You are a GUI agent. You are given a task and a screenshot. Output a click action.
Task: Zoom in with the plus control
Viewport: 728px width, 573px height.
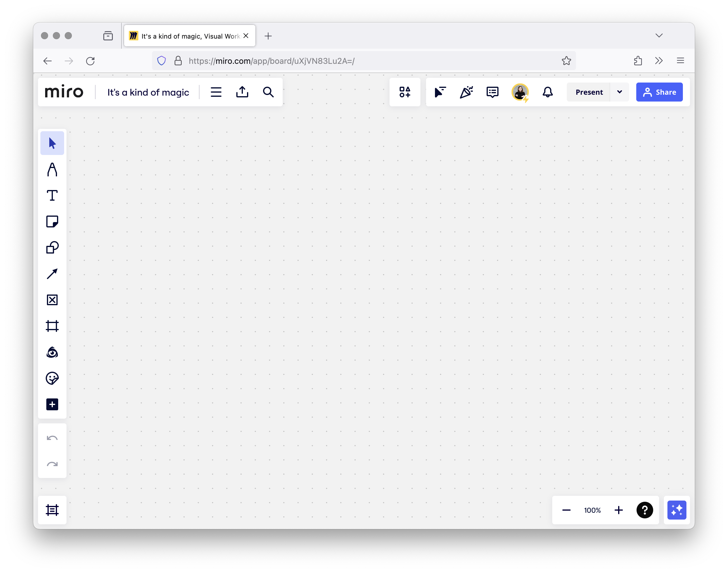point(619,510)
